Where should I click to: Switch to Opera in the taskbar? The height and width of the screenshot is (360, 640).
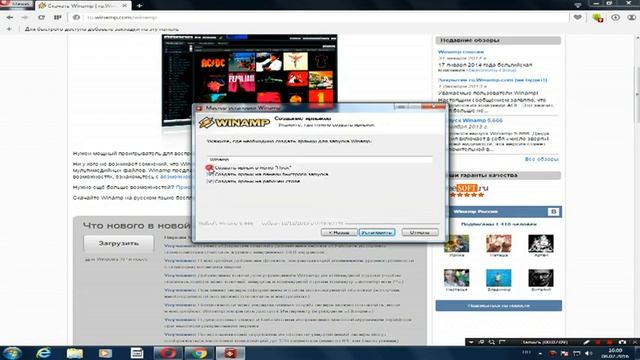tap(168, 353)
